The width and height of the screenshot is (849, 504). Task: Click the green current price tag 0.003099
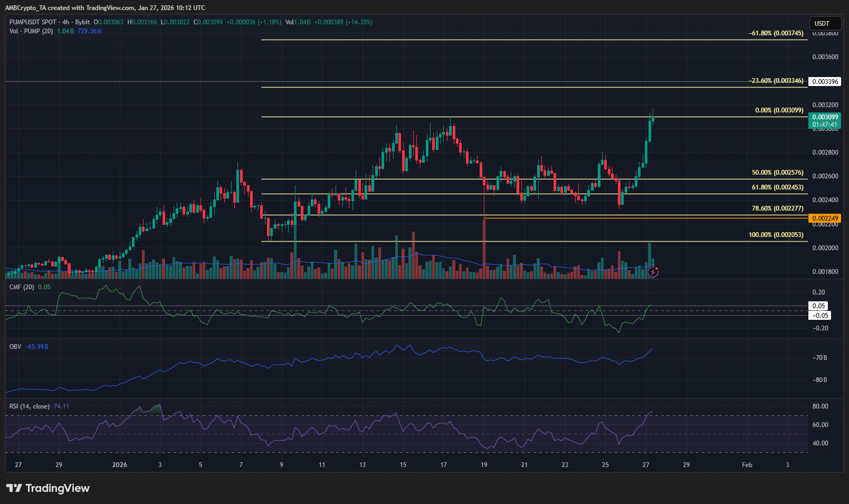point(824,117)
